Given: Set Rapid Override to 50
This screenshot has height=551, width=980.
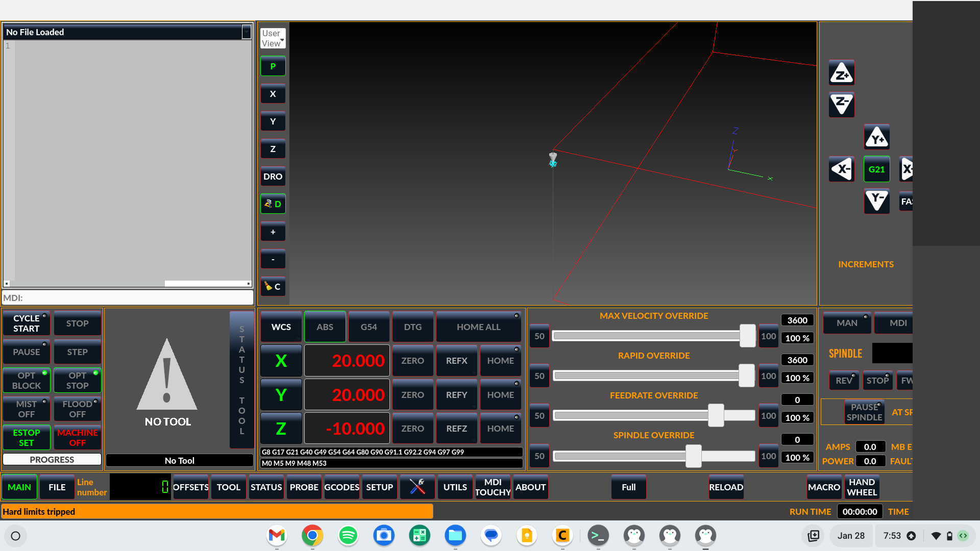Looking at the screenshot, I should click(x=539, y=376).
